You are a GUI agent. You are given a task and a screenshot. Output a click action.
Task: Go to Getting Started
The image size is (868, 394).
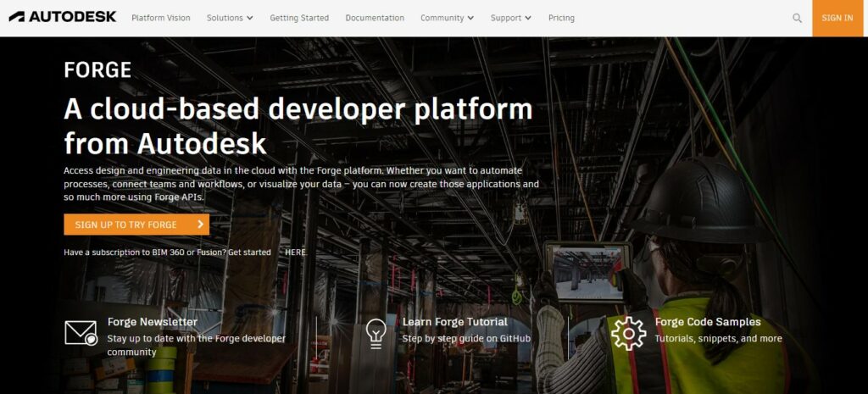tap(299, 18)
